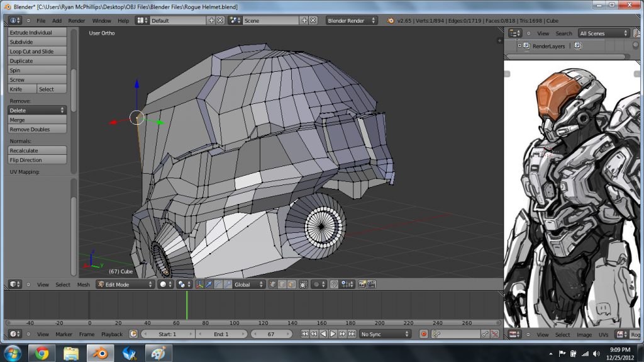Open proportional editing mode selector
The image size is (644, 362).
pos(319,285)
